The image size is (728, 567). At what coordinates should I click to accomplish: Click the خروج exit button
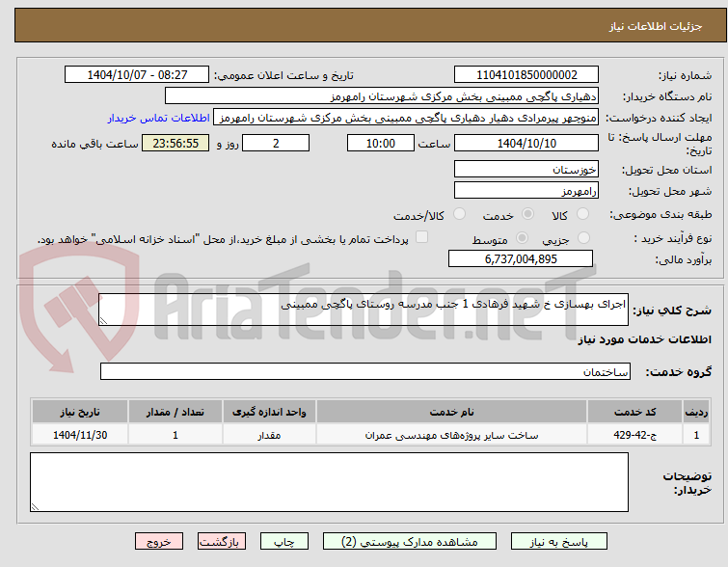point(159,542)
